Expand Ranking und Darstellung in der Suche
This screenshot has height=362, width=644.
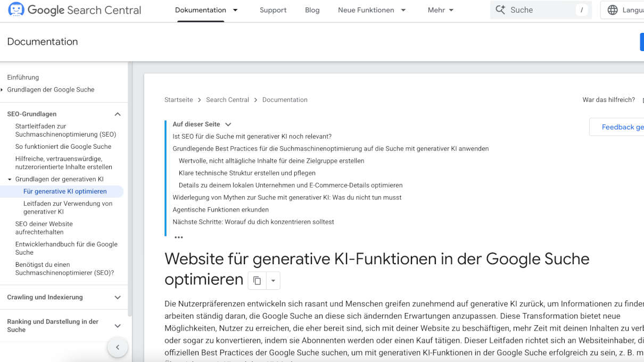tap(118, 326)
